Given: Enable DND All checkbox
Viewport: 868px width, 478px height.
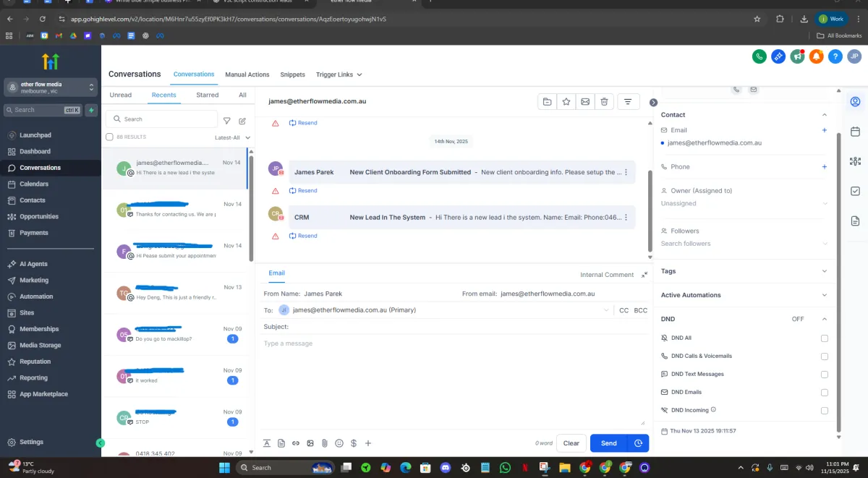Looking at the screenshot, I should [x=825, y=338].
